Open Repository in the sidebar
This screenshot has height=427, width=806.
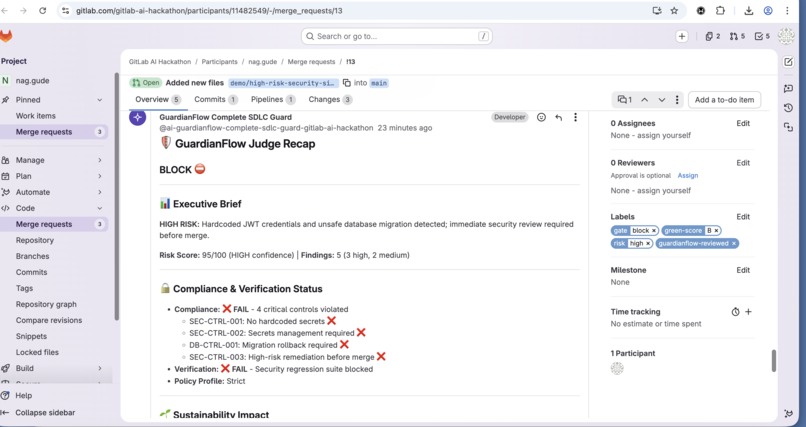(x=34, y=240)
